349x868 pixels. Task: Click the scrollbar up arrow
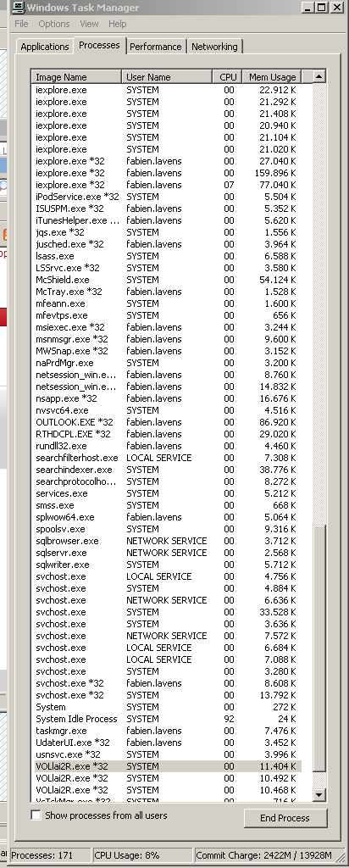[319, 76]
